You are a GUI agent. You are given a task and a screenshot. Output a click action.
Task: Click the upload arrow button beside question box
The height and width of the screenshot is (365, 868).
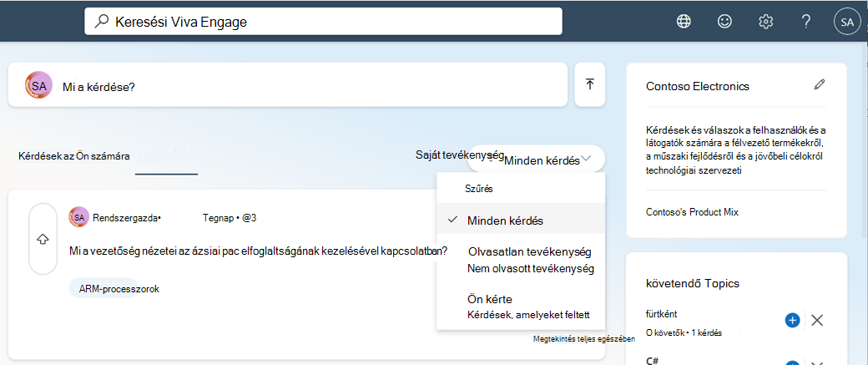click(590, 84)
